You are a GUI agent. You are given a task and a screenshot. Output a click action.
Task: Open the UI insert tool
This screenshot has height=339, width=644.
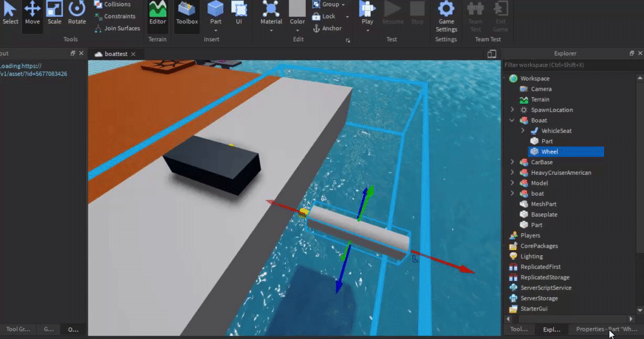tap(239, 13)
